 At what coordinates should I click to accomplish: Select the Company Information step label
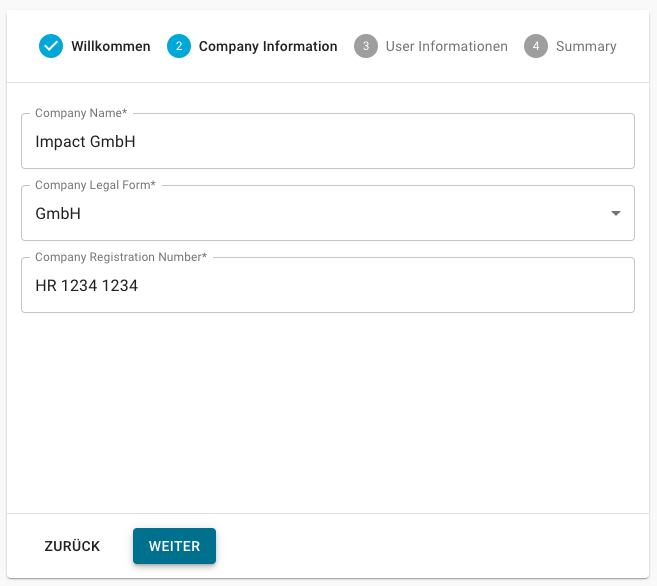(268, 46)
